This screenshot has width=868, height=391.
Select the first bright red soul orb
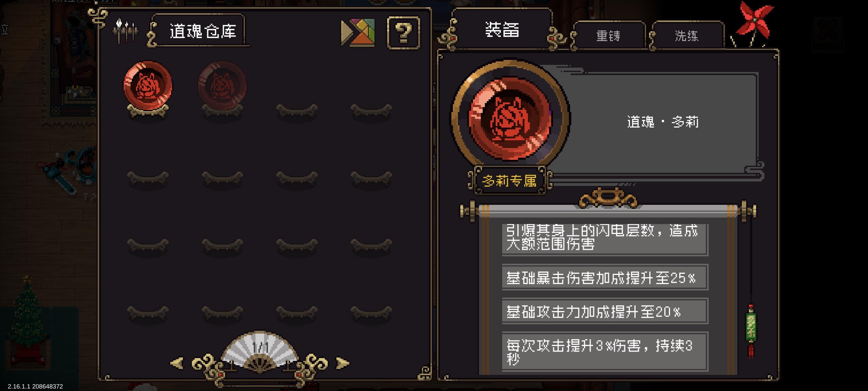[148, 86]
